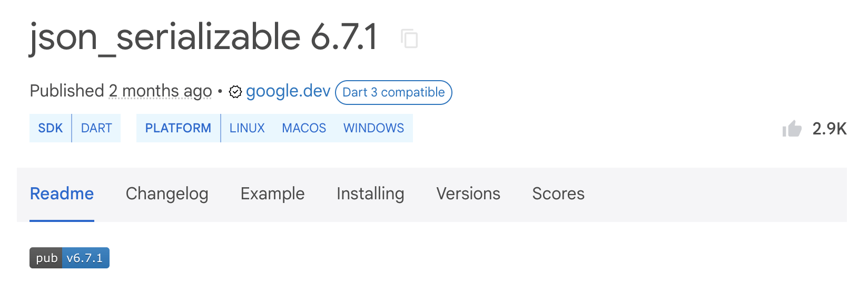
Task: Click the PLATFORM tag label
Action: tap(178, 128)
